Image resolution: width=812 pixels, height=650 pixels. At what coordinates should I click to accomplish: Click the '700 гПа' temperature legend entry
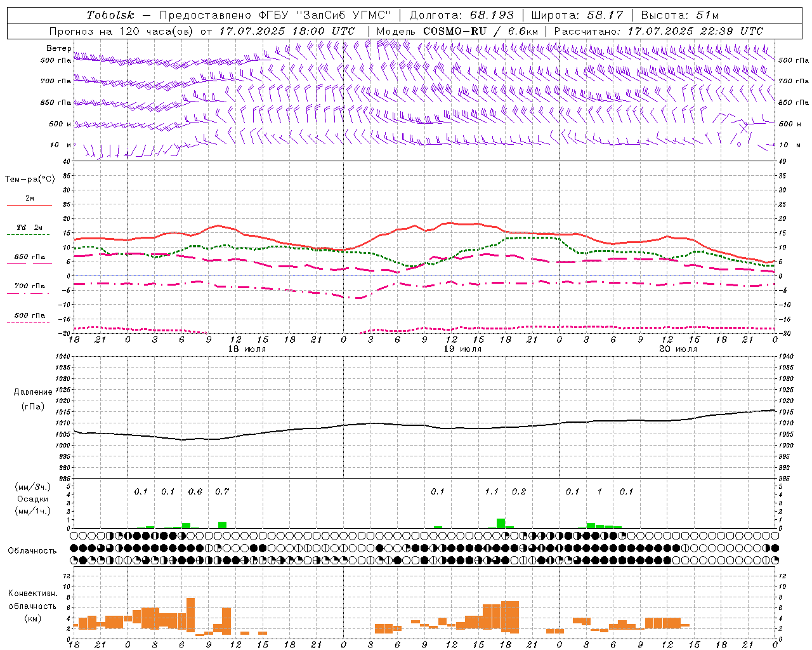click(29, 286)
